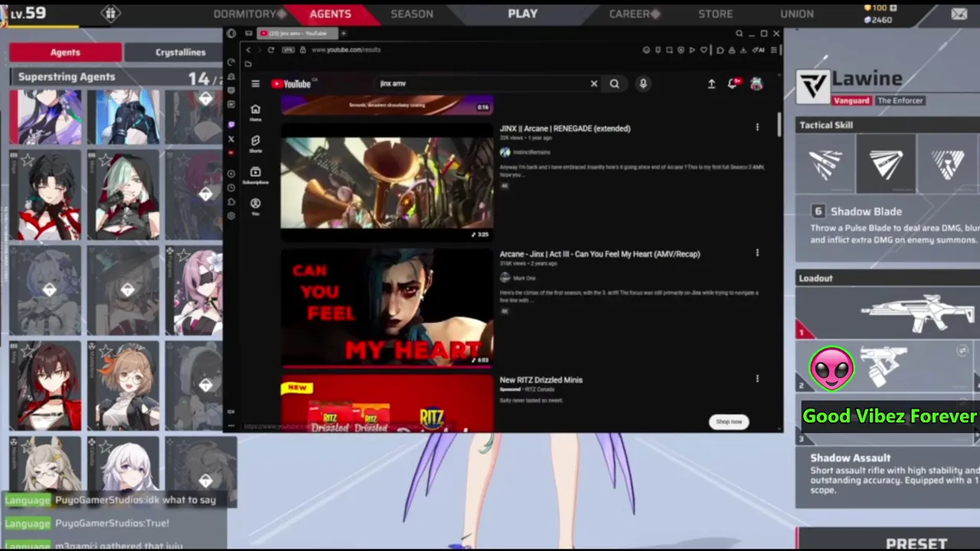
Task: Open Twitch in the browser sidebar
Action: [231, 125]
